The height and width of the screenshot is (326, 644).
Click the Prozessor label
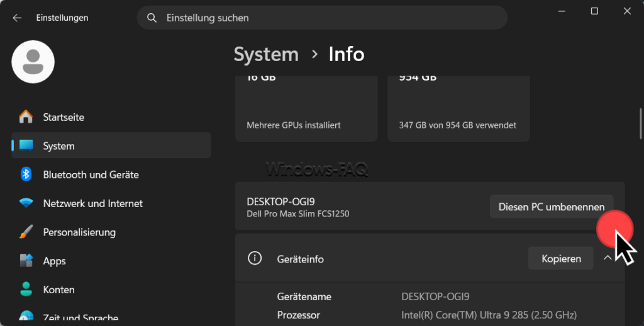click(x=299, y=315)
